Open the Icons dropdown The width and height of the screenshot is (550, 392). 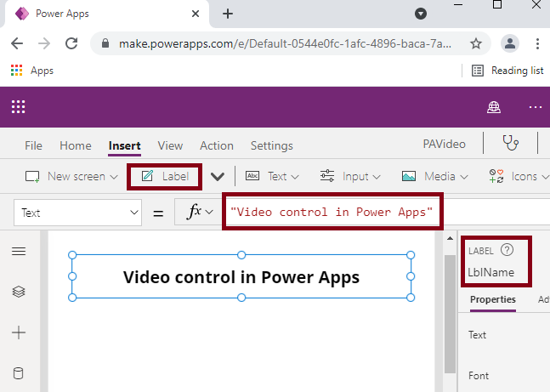(519, 176)
